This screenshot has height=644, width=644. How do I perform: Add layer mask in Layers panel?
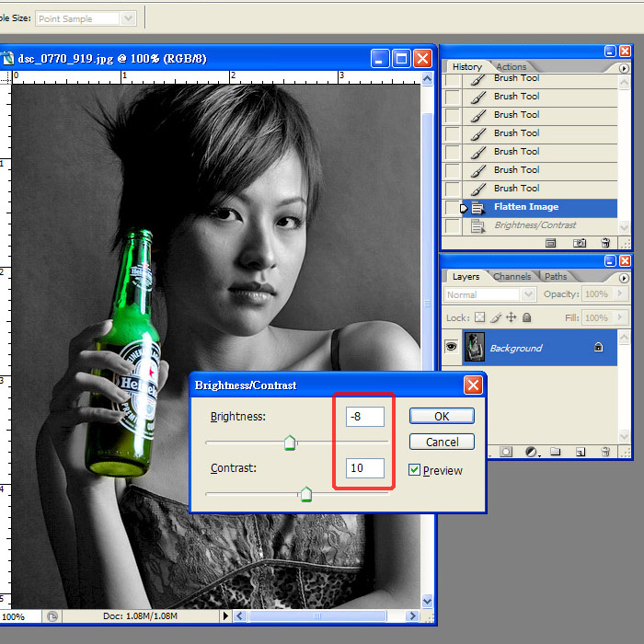506,452
